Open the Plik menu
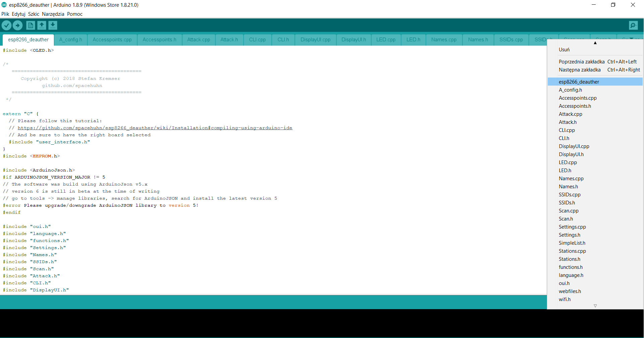 (x=5, y=14)
